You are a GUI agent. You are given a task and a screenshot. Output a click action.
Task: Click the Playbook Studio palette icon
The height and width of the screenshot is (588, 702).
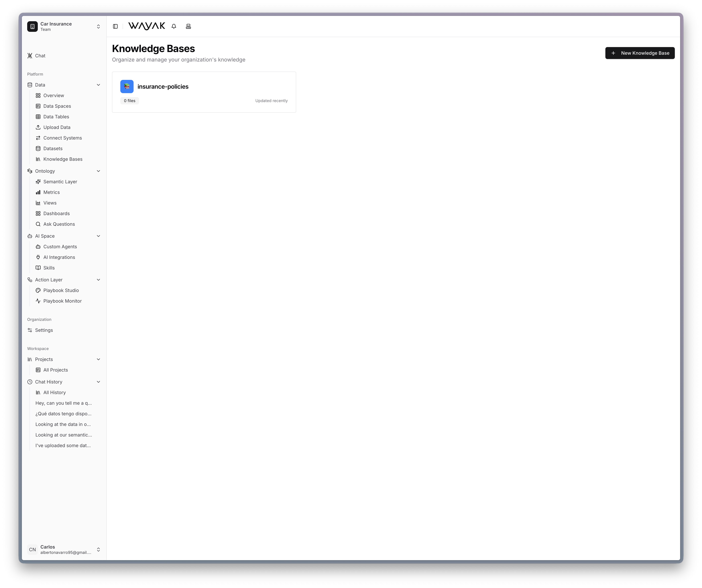click(x=38, y=291)
